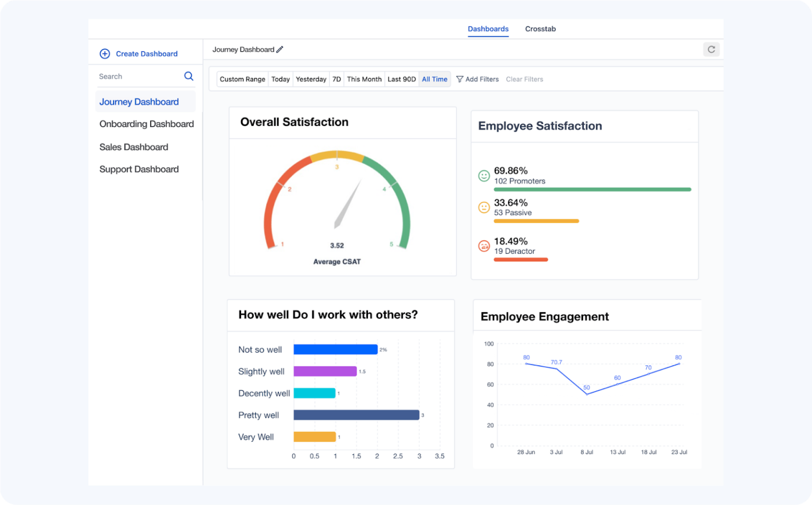The width and height of the screenshot is (812, 505).
Task: Click the plus icon next to Create Dashboard
Action: point(105,53)
